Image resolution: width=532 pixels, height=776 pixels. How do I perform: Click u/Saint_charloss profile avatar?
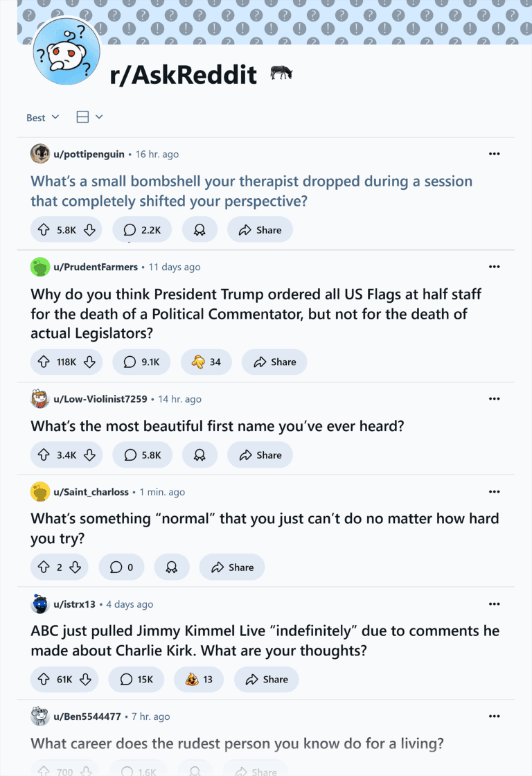click(40, 491)
